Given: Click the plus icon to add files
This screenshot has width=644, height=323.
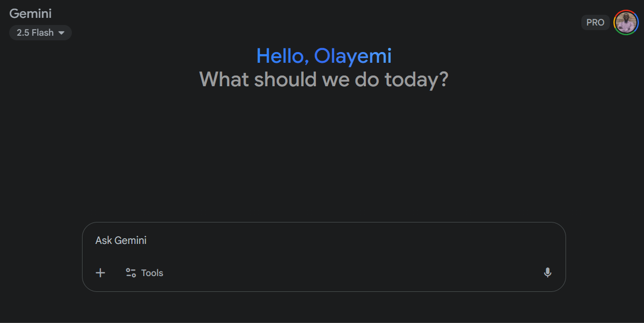Looking at the screenshot, I should pyautogui.click(x=100, y=273).
